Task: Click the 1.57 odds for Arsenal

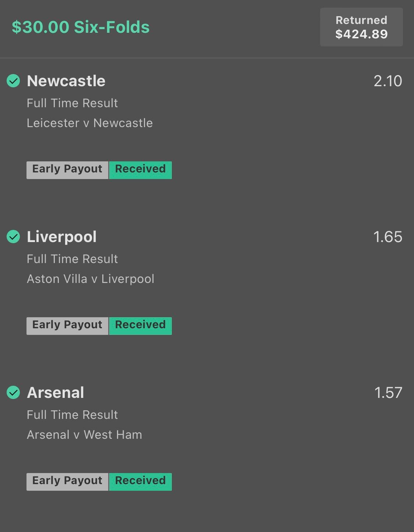Action: tap(388, 393)
